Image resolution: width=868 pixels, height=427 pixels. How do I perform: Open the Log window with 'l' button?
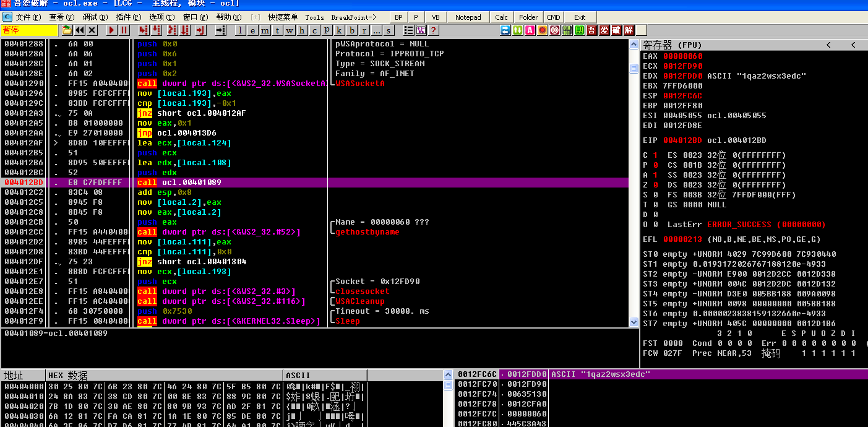click(x=240, y=30)
